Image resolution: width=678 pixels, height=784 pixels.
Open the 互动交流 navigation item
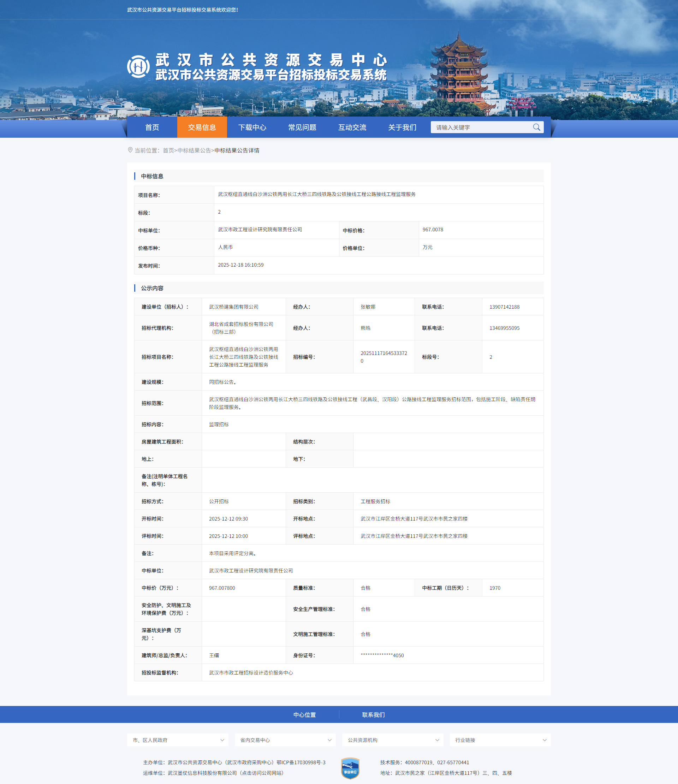coord(353,127)
